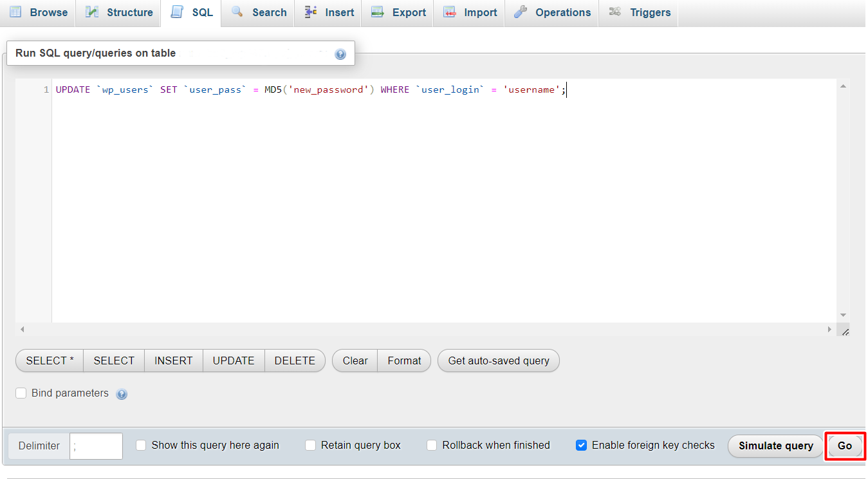Click the horizontal scroll left arrow

tap(22, 329)
